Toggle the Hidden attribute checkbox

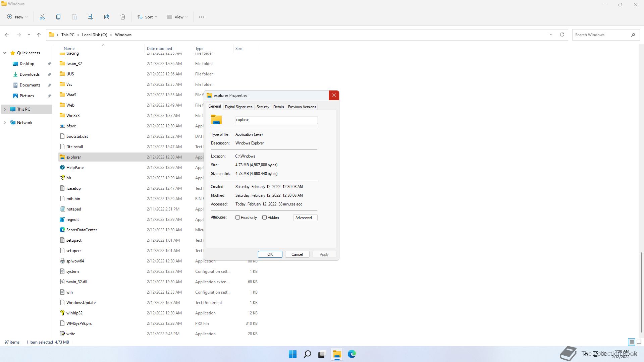coord(265,218)
